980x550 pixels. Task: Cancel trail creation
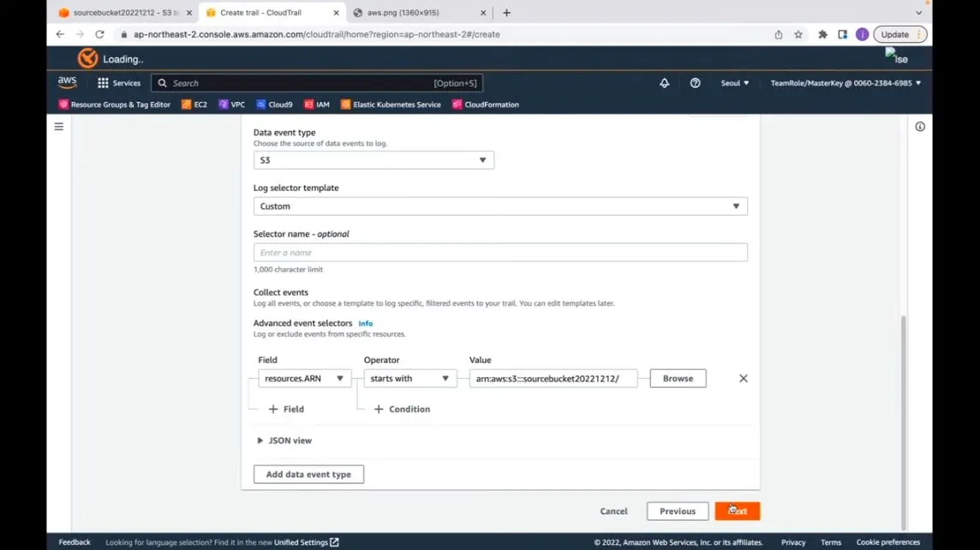coord(613,511)
